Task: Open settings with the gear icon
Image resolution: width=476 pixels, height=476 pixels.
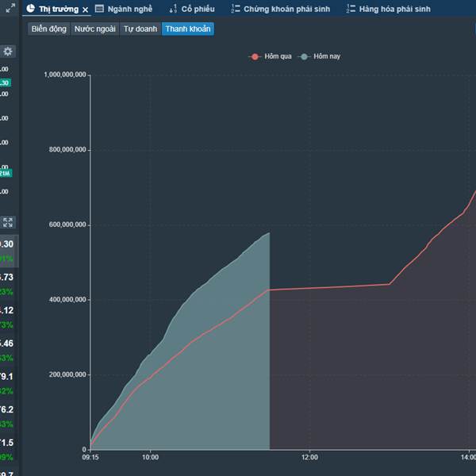Action: point(8,52)
